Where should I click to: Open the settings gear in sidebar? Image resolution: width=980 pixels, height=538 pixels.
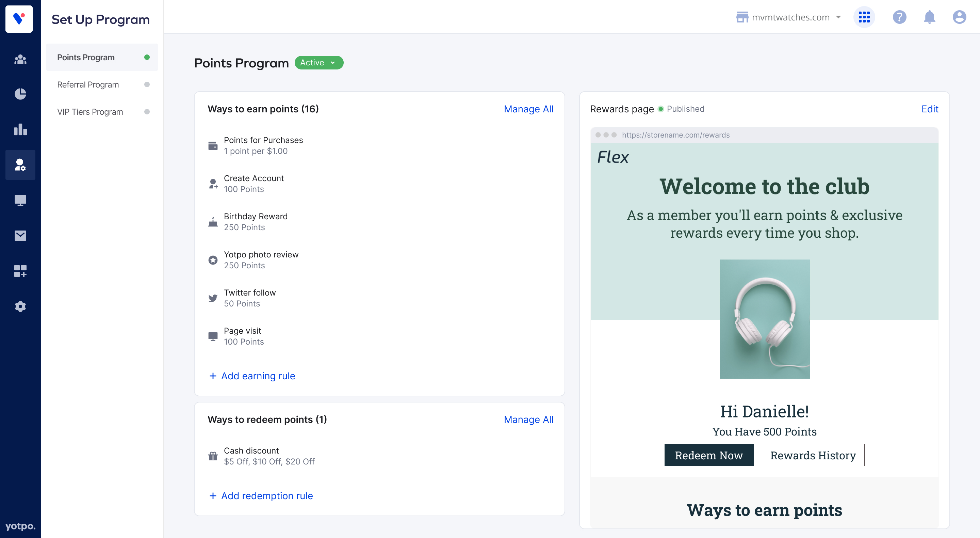[20, 306]
